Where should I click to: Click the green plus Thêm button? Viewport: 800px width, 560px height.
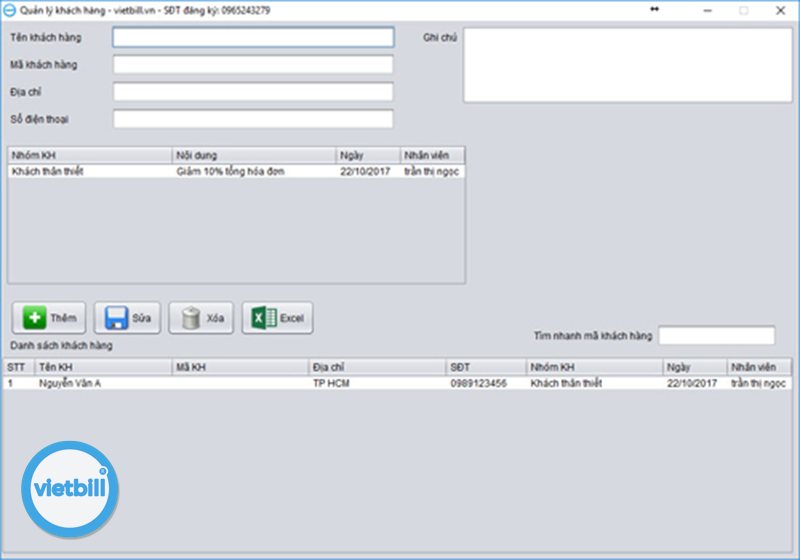click(49, 318)
